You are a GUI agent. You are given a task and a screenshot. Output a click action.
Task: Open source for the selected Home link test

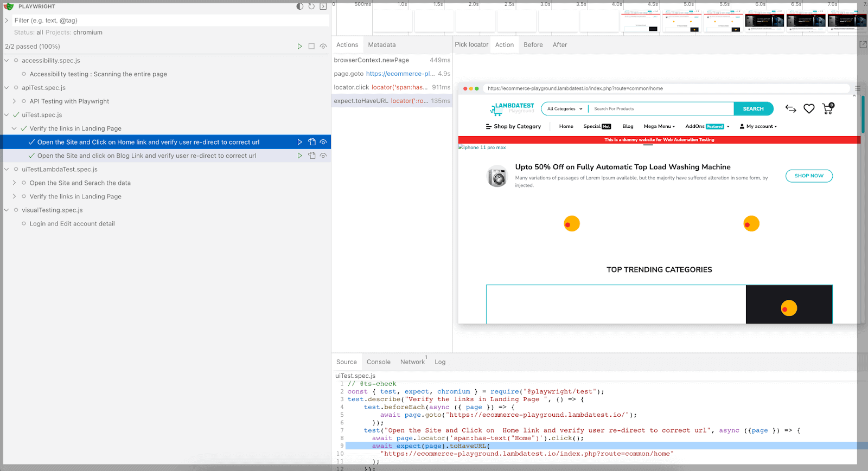[x=312, y=142]
